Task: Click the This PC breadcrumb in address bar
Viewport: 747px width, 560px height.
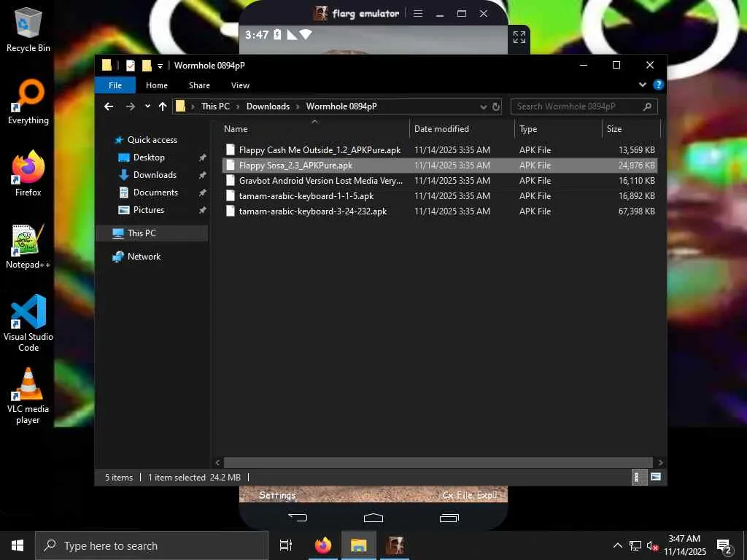Action: tap(215, 106)
